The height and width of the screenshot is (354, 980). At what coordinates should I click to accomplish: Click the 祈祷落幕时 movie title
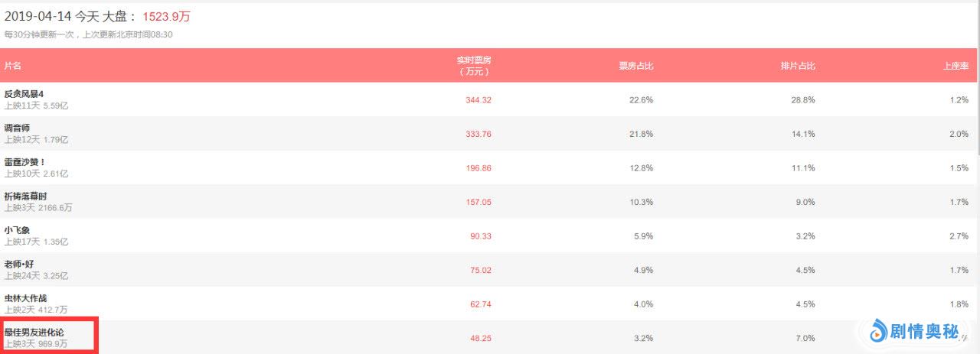(x=25, y=196)
